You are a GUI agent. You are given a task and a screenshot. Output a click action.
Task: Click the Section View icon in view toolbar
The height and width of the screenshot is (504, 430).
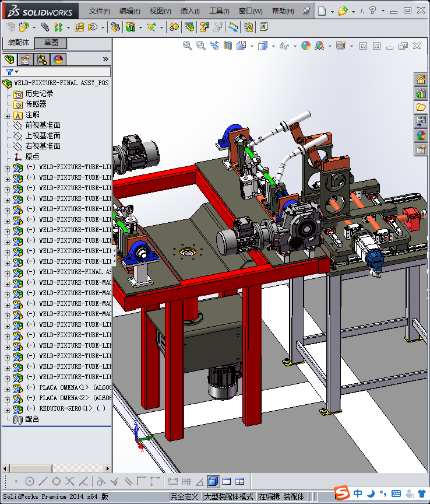pyautogui.click(x=228, y=45)
